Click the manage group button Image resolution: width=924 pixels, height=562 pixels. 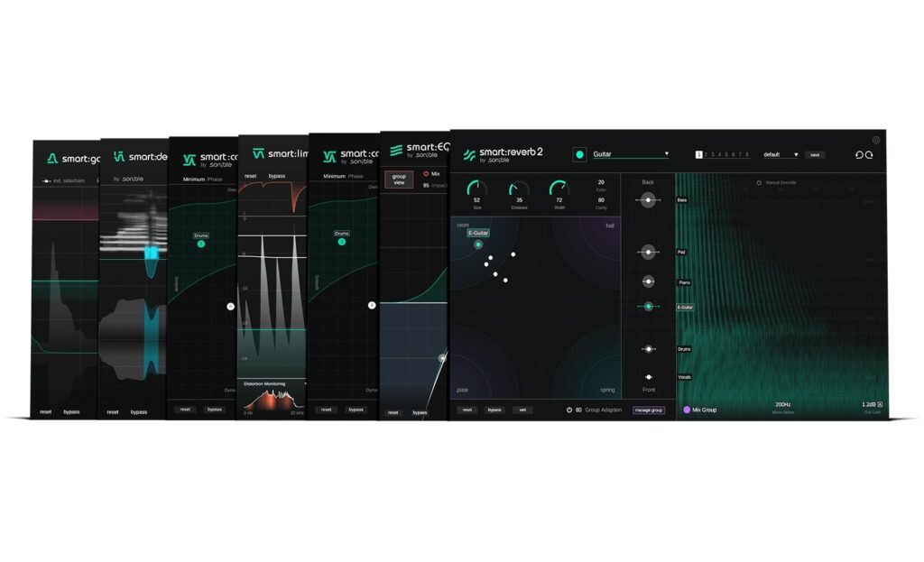tap(648, 410)
